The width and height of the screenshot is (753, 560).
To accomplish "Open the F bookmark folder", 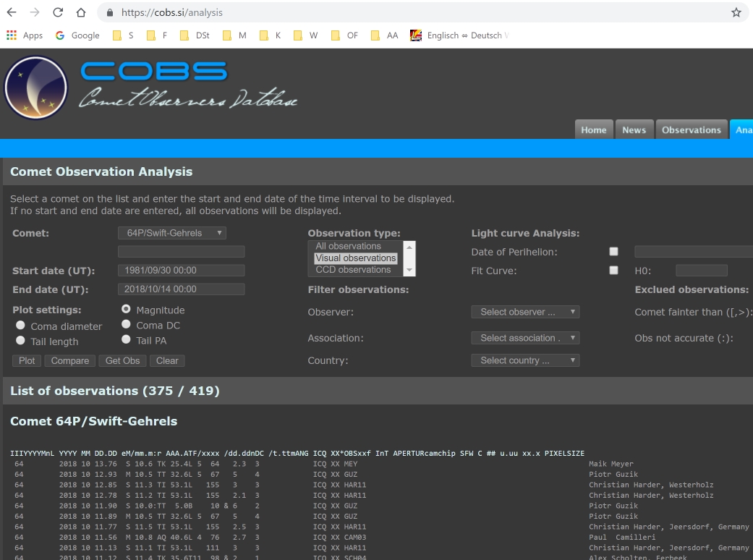I will point(158,35).
